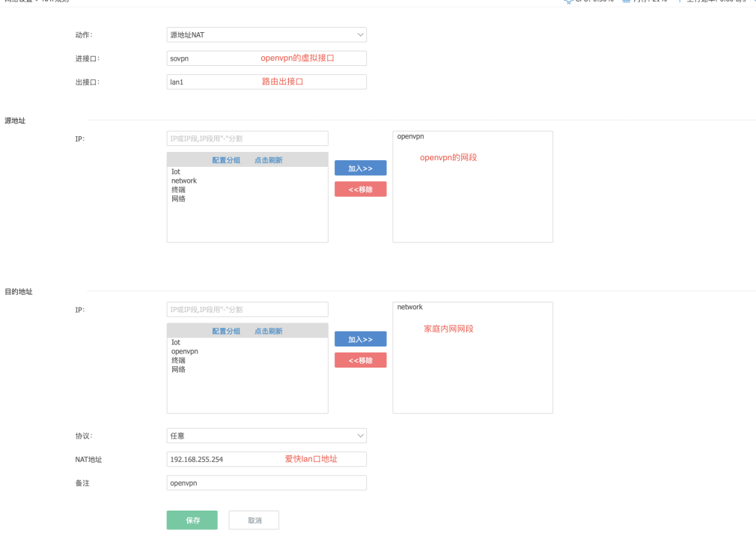Save the NAT rule with 保存
Image resolution: width=756 pixels, height=539 pixels.
[192, 520]
